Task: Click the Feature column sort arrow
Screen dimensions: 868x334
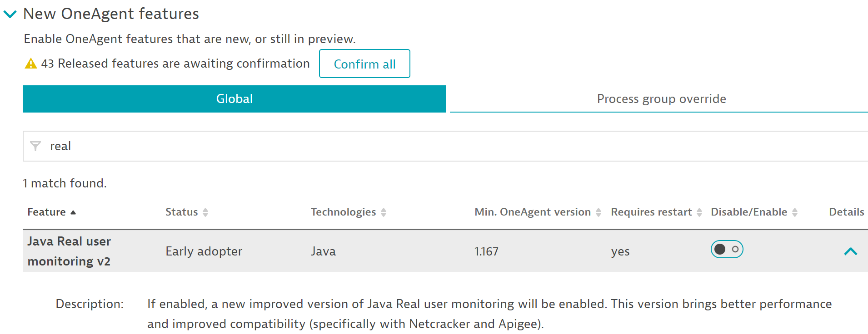Action: tap(73, 212)
